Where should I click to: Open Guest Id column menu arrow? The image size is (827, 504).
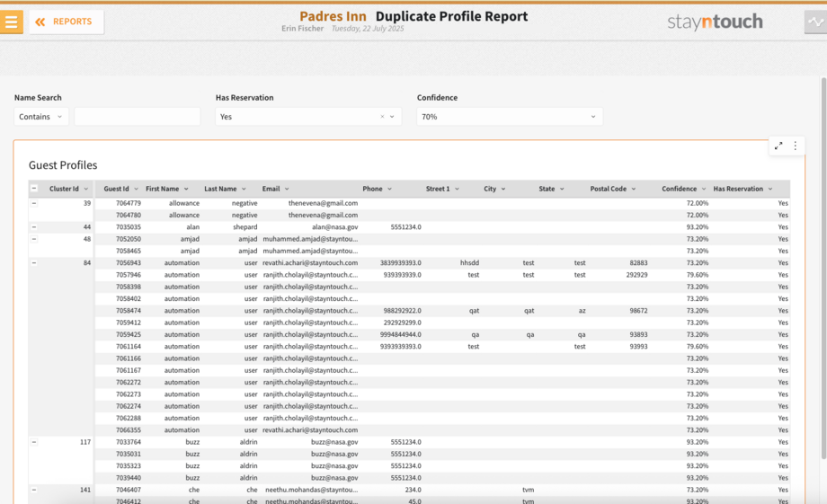[136, 189]
